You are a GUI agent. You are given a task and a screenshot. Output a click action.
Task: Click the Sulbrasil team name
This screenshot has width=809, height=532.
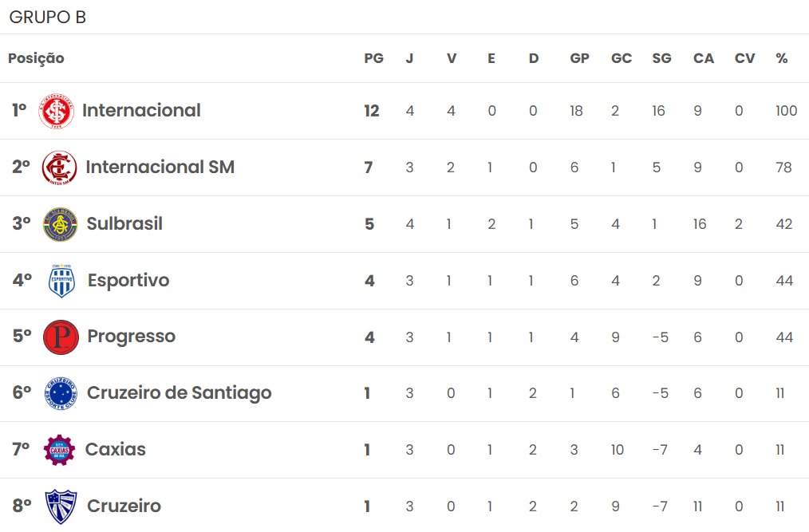click(x=124, y=224)
